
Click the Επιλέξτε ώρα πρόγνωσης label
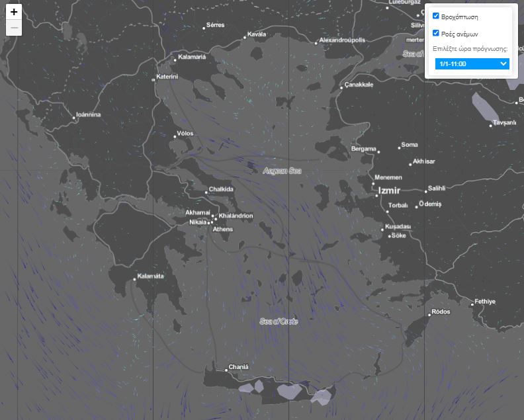coord(470,49)
